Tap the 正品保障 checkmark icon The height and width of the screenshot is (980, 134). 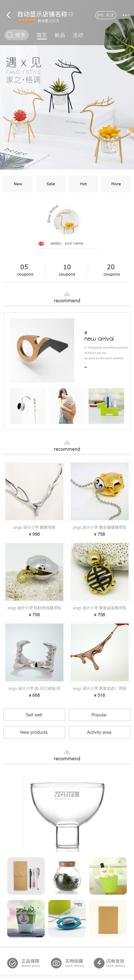click(13, 963)
